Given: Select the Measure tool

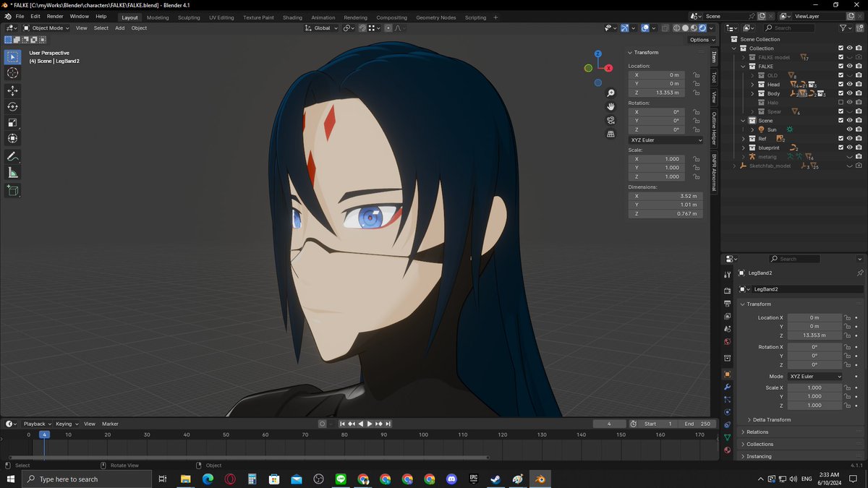Looking at the screenshot, I should click(13, 172).
